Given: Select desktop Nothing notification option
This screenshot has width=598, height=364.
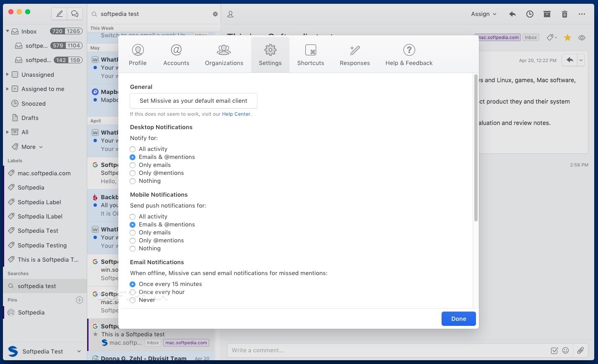Looking at the screenshot, I should [133, 181].
